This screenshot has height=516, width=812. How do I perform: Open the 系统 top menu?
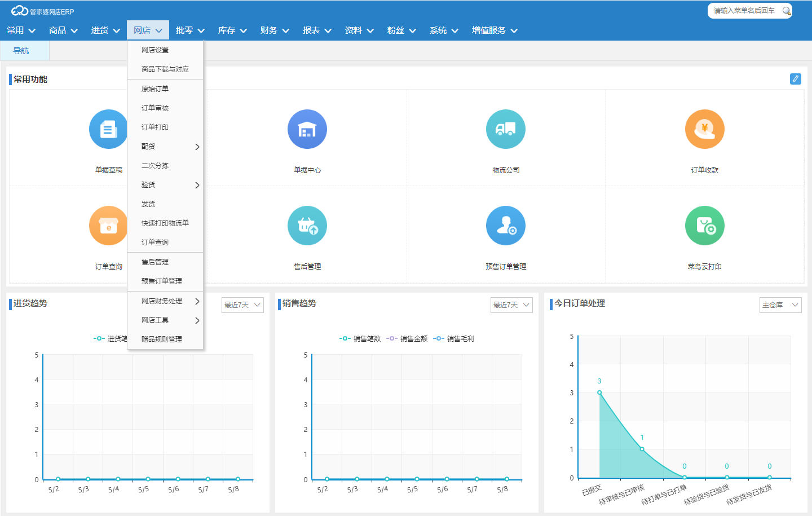444,30
